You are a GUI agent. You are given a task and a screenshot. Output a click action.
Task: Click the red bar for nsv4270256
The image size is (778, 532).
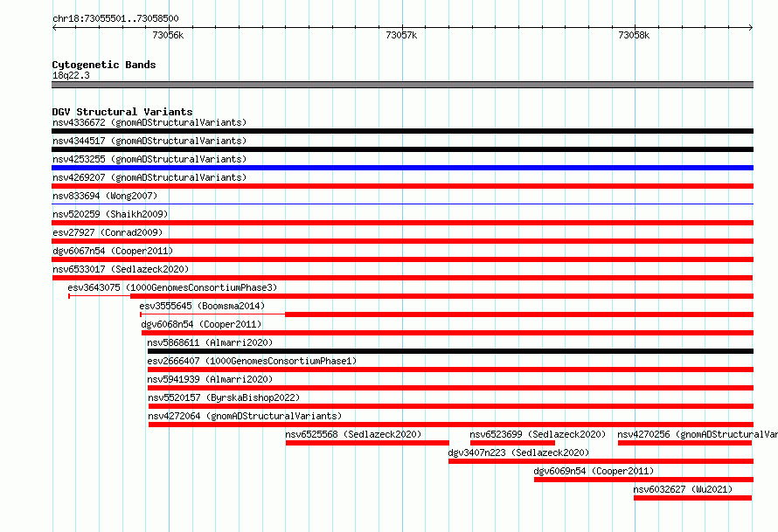coord(684,443)
